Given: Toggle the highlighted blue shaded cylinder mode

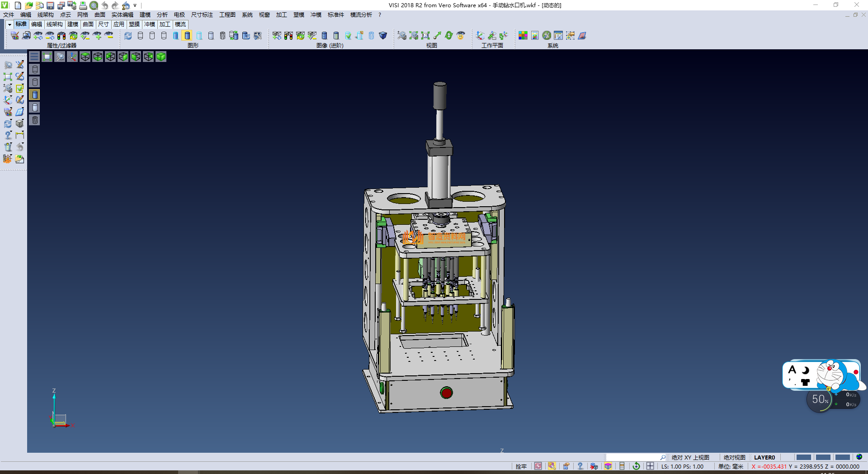Looking at the screenshot, I should point(187,36).
